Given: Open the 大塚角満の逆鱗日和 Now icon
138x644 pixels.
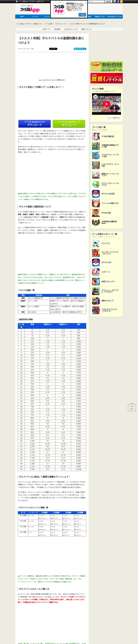Looking at the screenshot, I should [x=96, y=222].
